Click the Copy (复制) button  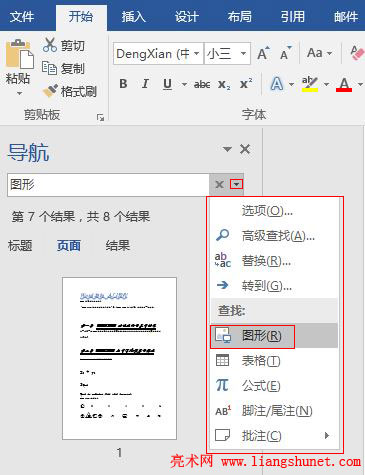pos(63,69)
